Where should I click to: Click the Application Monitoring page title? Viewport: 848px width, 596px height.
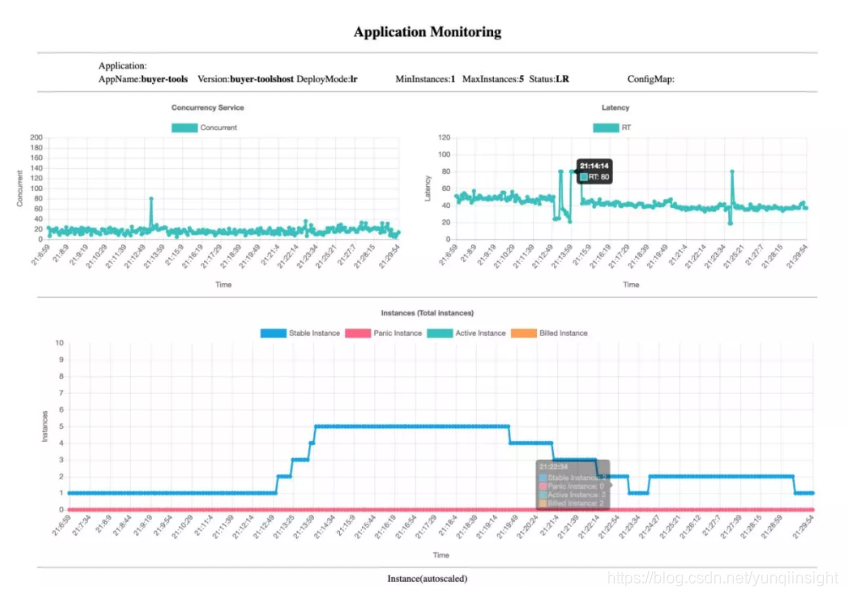pyautogui.click(x=427, y=32)
